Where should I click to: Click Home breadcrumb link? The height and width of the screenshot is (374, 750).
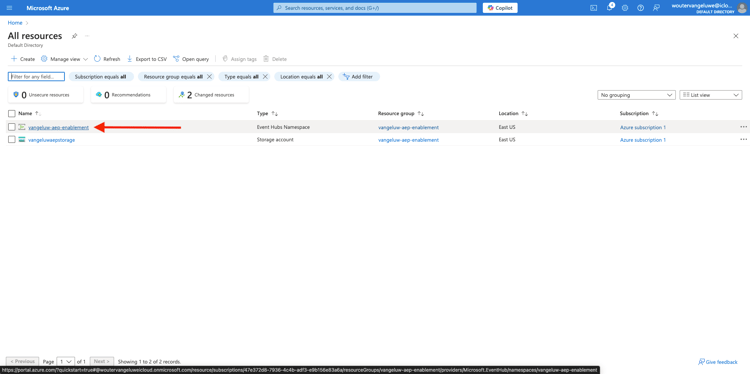click(15, 22)
